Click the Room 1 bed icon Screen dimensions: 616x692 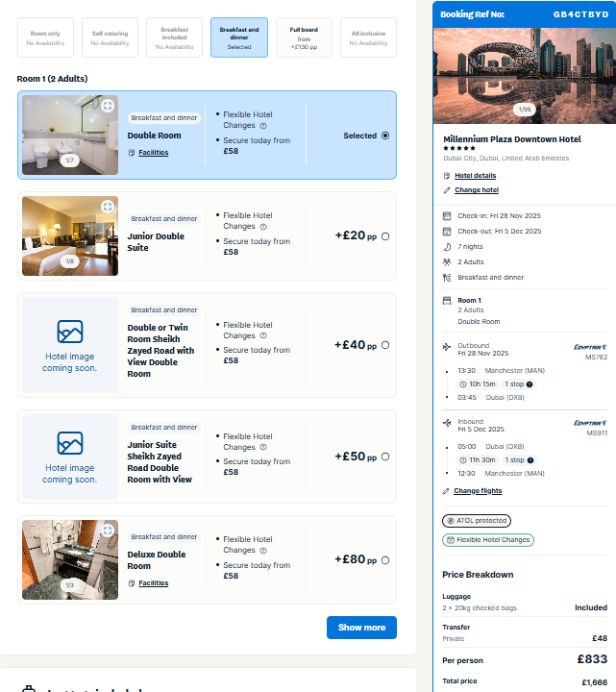(447, 301)
